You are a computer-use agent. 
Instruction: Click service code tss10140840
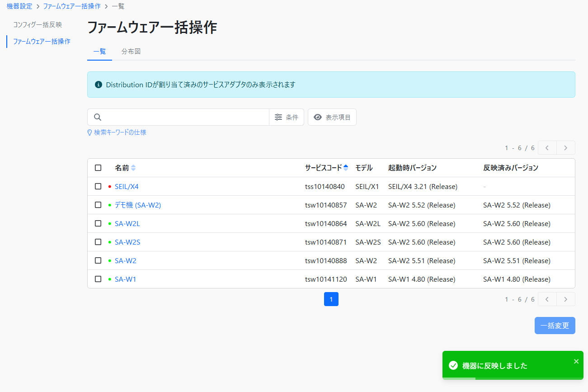pyautogui.click(x=325, y=187)
